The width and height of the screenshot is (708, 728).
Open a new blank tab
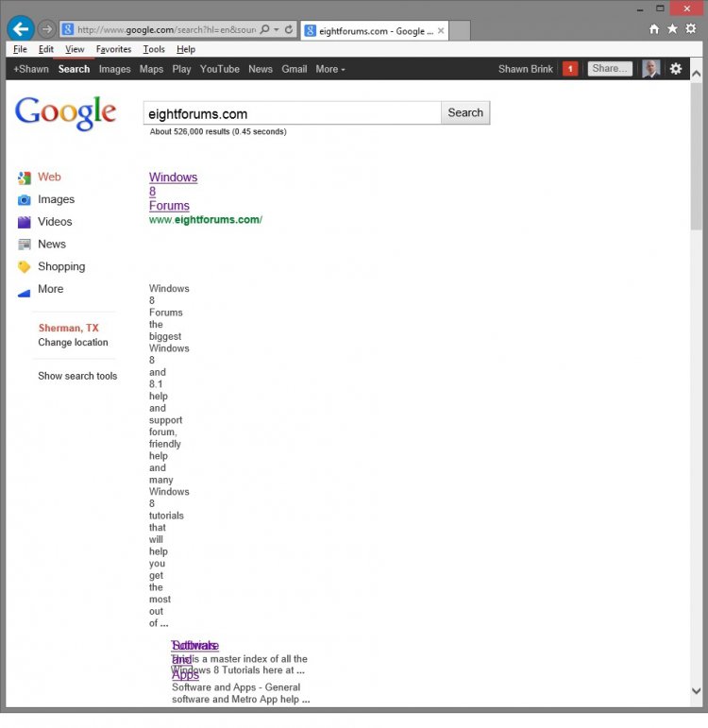click(460, 30)
